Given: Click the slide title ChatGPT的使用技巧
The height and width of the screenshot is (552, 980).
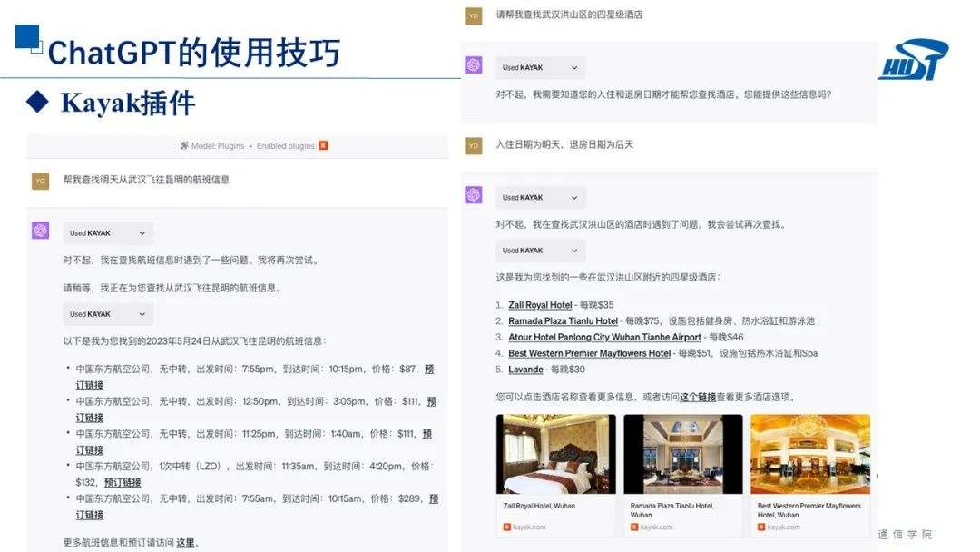Looking at the screenshot, I should [194, 52].
